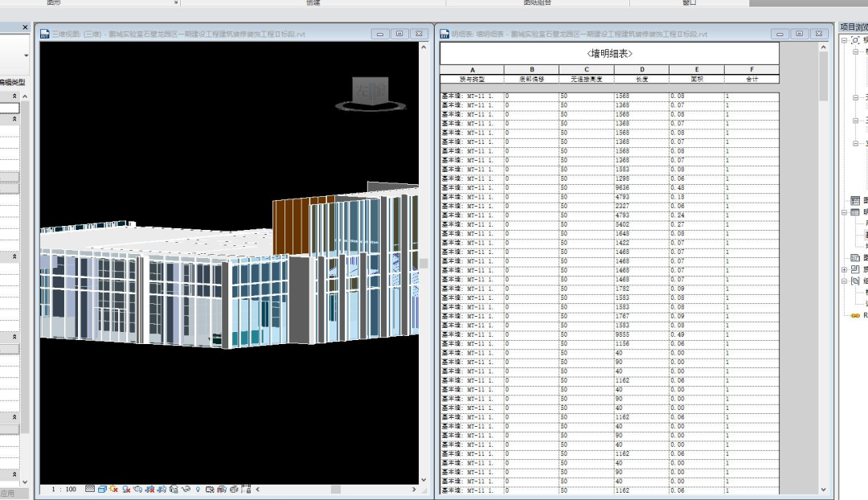Collapse the first properties section chevron
This screenshot has width=868, height=500.
[x=15, y=96]
